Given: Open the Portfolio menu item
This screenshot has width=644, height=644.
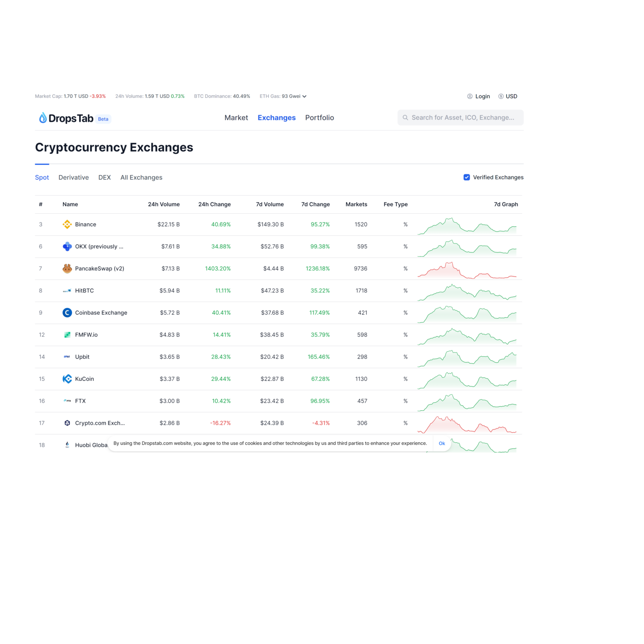Looking at the screenshot, I should (x=319, y=118).
